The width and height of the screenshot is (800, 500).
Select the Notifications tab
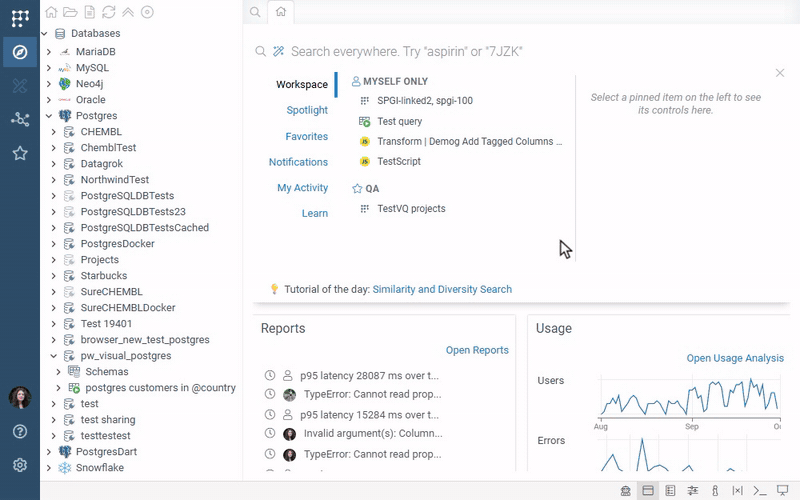coord(298,162)
